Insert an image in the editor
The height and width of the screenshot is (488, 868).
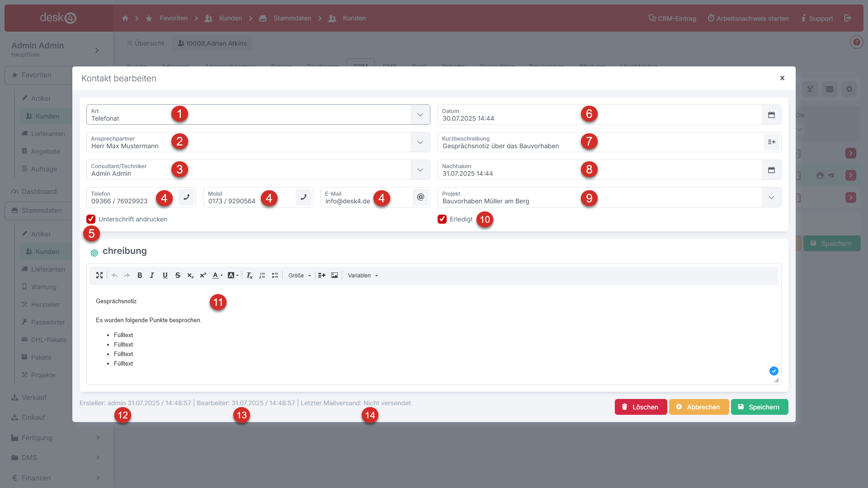pyautogui.click(x=335, y=275)
